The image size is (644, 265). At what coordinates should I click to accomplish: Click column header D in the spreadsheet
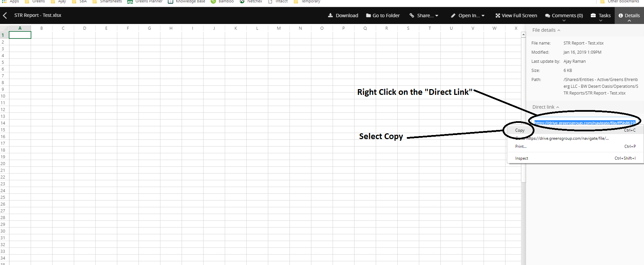tap(85, 28)
